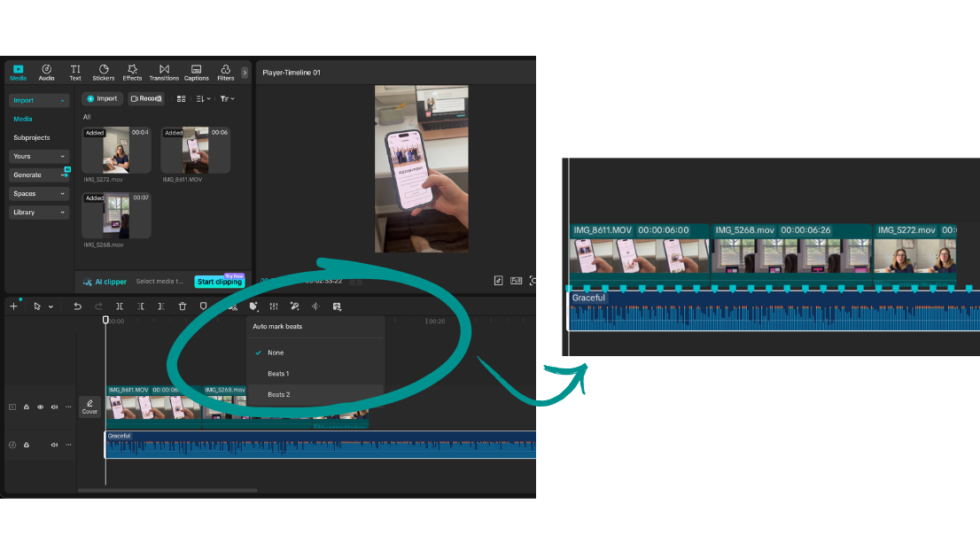Screen dimensions: 980x558
Task: Select the IMG_8611.MOV thumbnail
Action: tap(195, 150)
